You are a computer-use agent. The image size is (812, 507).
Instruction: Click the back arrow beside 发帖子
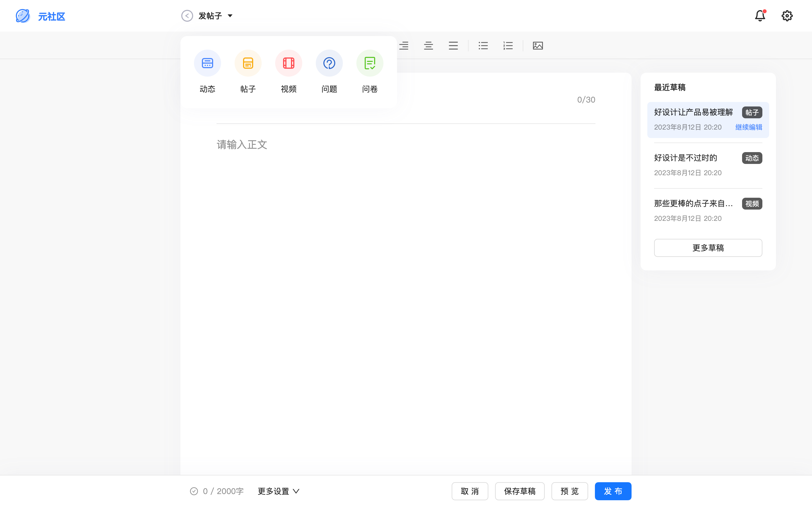click(x=187, y=16)
